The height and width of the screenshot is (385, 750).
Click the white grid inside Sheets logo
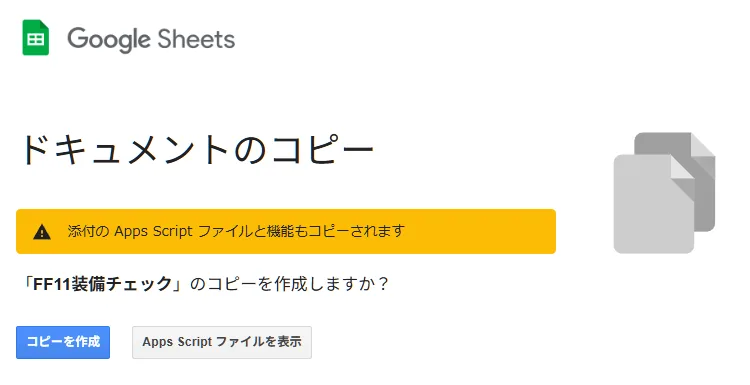point(35,40)
